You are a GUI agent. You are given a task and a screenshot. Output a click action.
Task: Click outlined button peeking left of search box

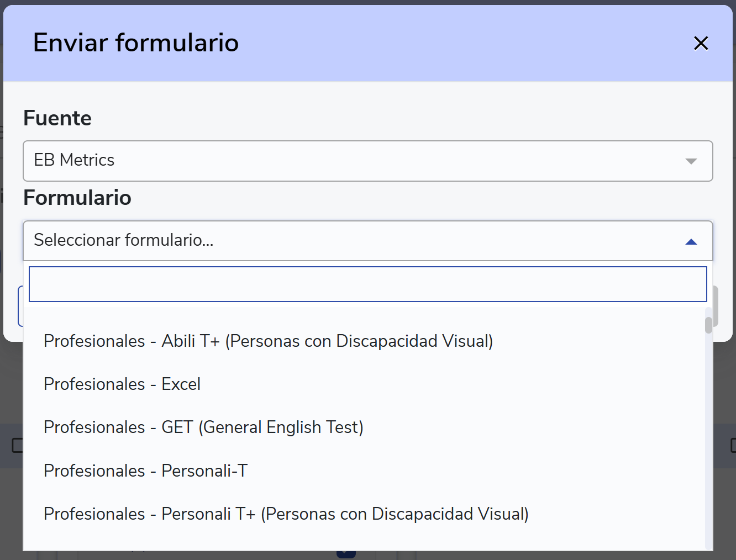(20, 306)
